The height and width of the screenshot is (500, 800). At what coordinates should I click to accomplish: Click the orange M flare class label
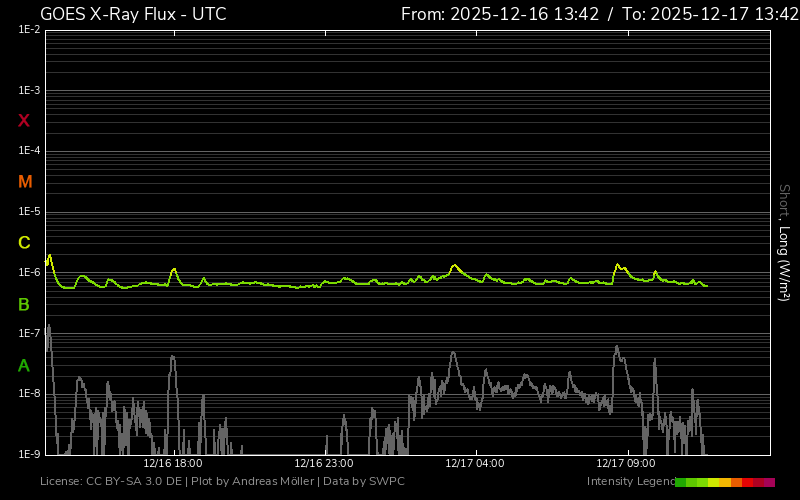pyautogui.click(x=25, y=182)
